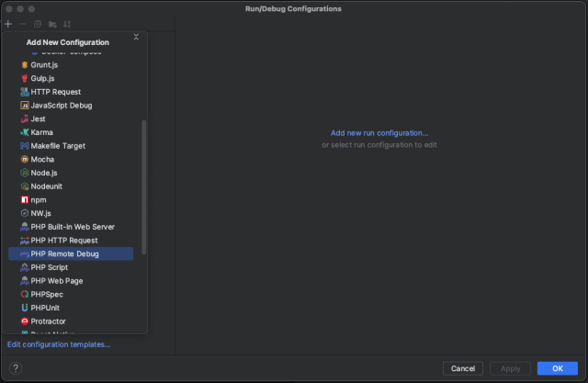Image resolution: width=588 pixels, height=383 pixels.
Task: Click the Cancel button
Action: pos(463,368)
